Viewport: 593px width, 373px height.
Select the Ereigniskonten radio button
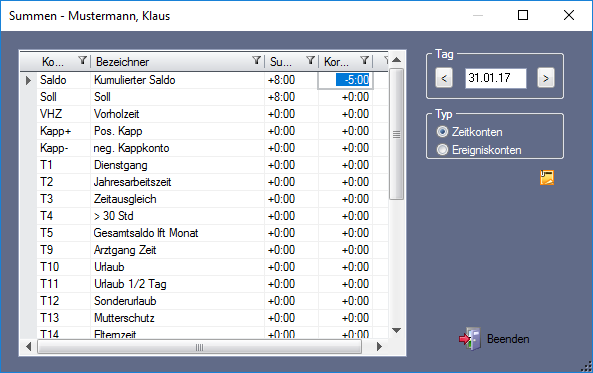442,150
